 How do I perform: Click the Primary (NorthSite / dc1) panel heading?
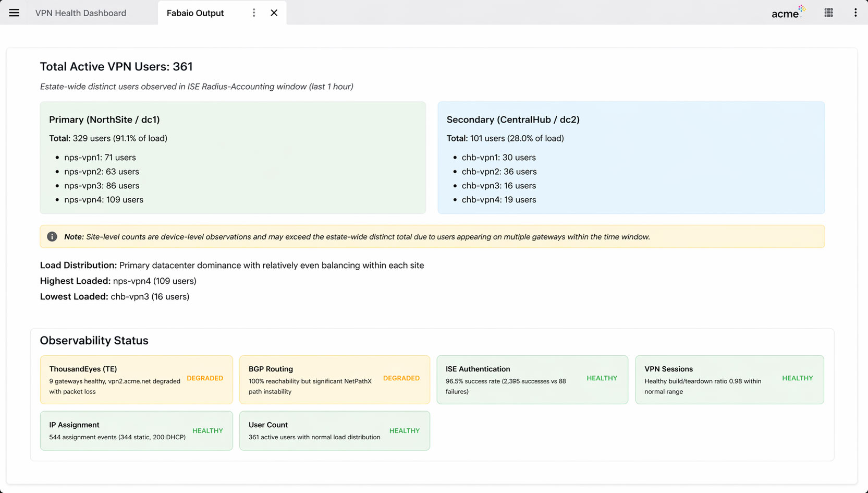[x=104, y=119]
